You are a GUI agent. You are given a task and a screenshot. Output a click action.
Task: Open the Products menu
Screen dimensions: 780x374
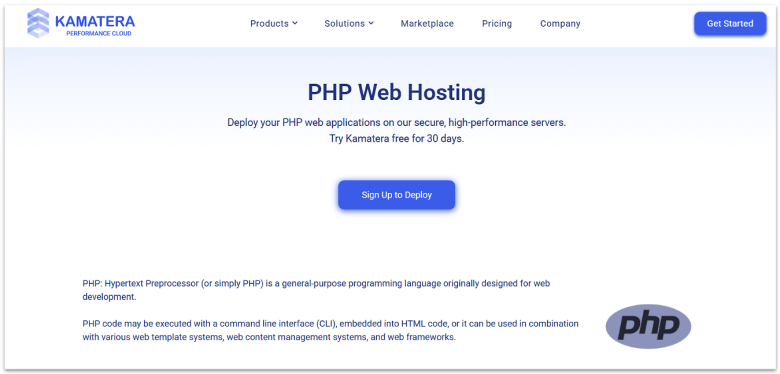[x=274, y=23]
